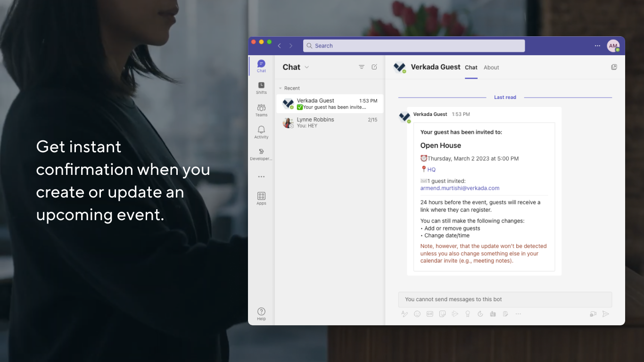Send the message
644x362 pixels.
tap(606, 314)
